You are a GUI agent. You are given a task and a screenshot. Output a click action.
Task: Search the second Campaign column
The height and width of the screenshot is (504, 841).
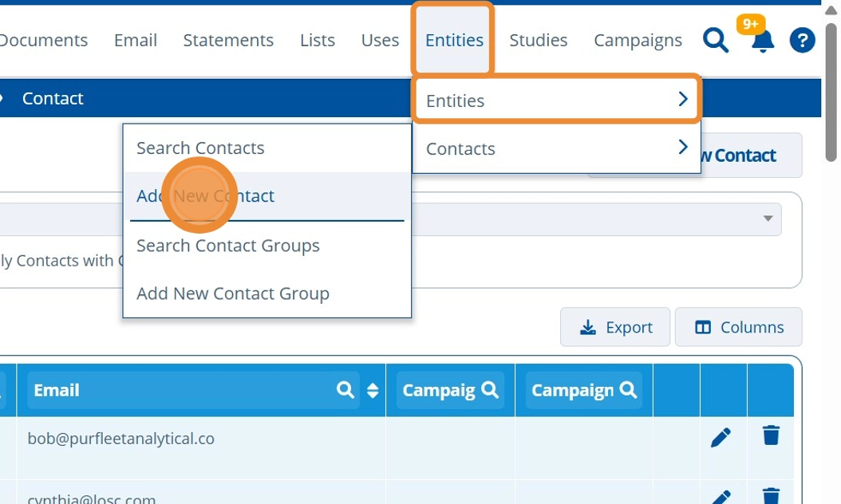629,390
